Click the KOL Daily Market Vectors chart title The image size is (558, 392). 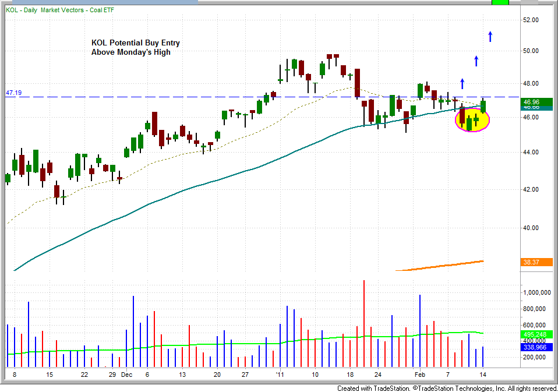point(60,10)
